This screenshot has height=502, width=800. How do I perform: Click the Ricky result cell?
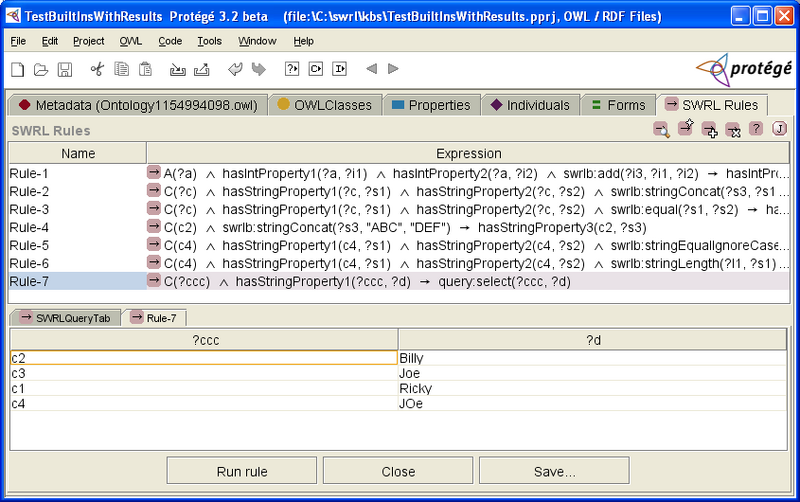[x=592, y=388]
